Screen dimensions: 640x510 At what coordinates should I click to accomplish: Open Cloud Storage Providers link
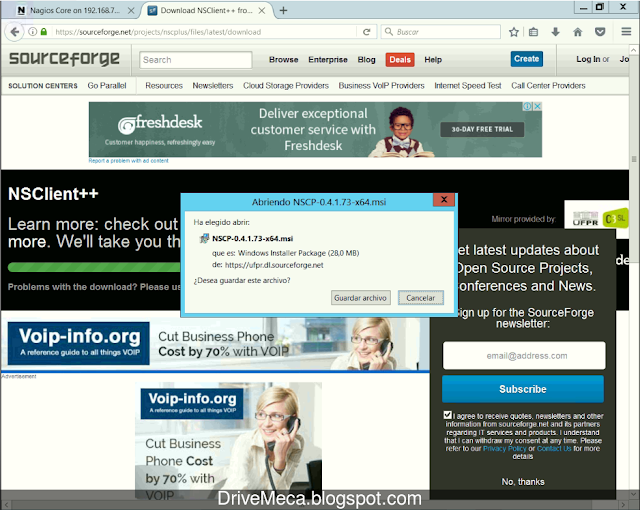(x=286, y=86)
